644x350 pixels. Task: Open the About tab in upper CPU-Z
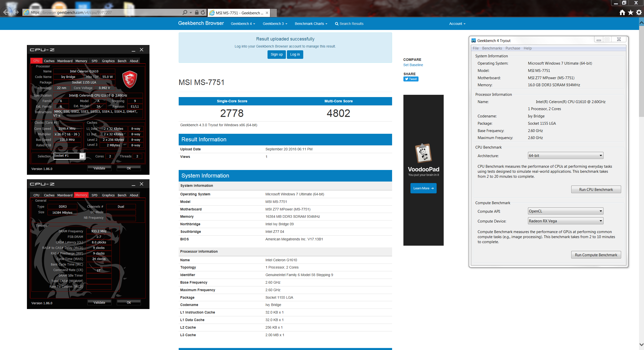[x=134, y=61]
